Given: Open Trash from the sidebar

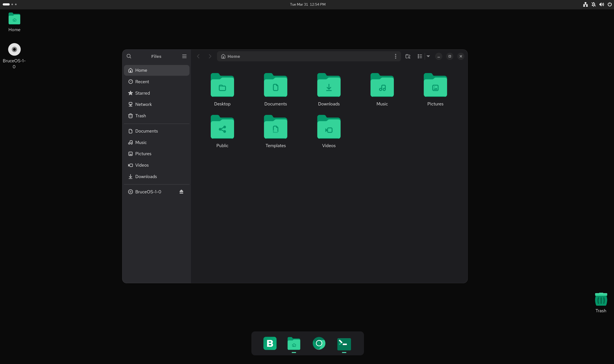Looking at the screenshot, I should click(140, 116).
